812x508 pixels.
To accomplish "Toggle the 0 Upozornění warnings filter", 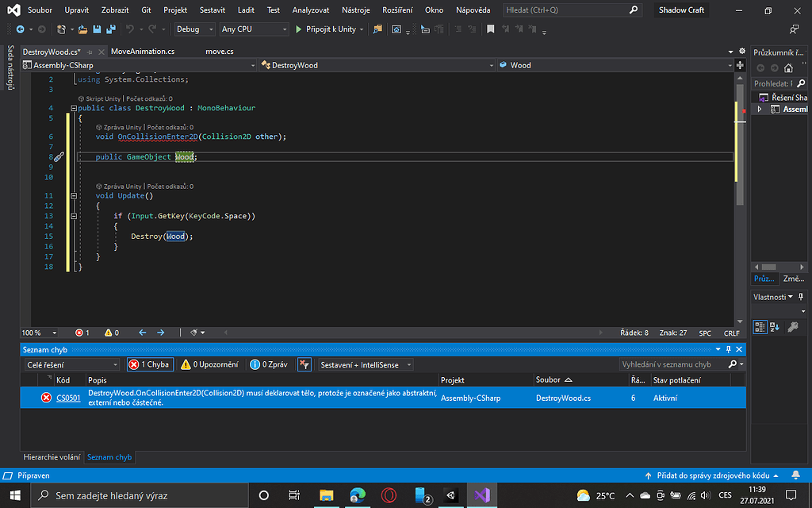I will click(209, 364).
